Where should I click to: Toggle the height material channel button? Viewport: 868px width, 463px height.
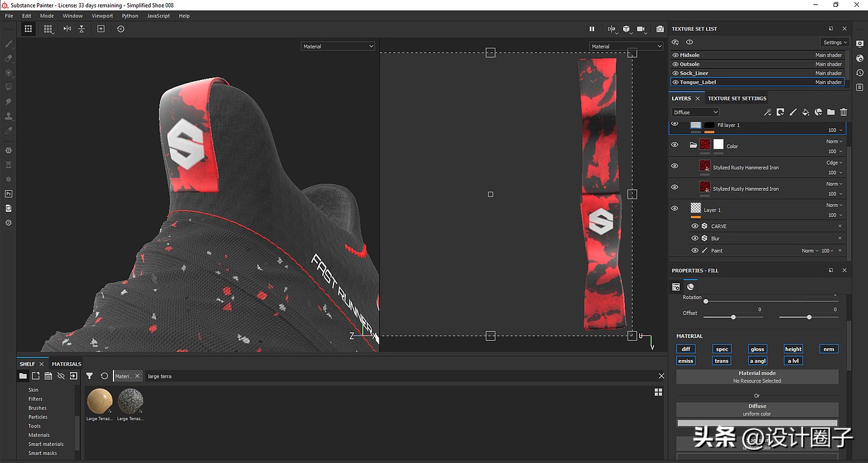[x=793, y=349]
